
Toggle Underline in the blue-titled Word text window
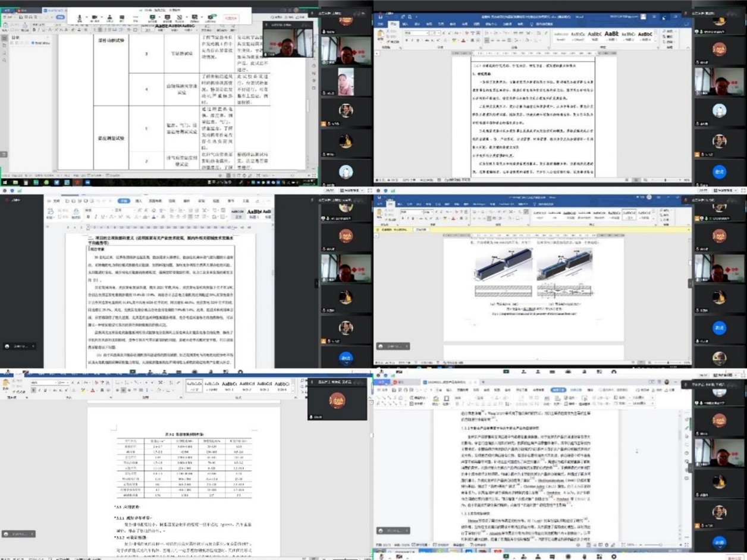point(419,41)
